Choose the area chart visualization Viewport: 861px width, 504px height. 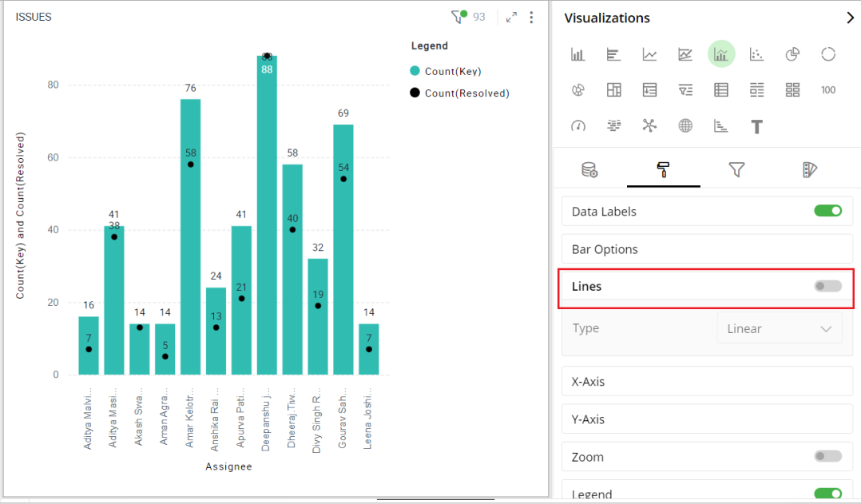(x=685, y=54)
